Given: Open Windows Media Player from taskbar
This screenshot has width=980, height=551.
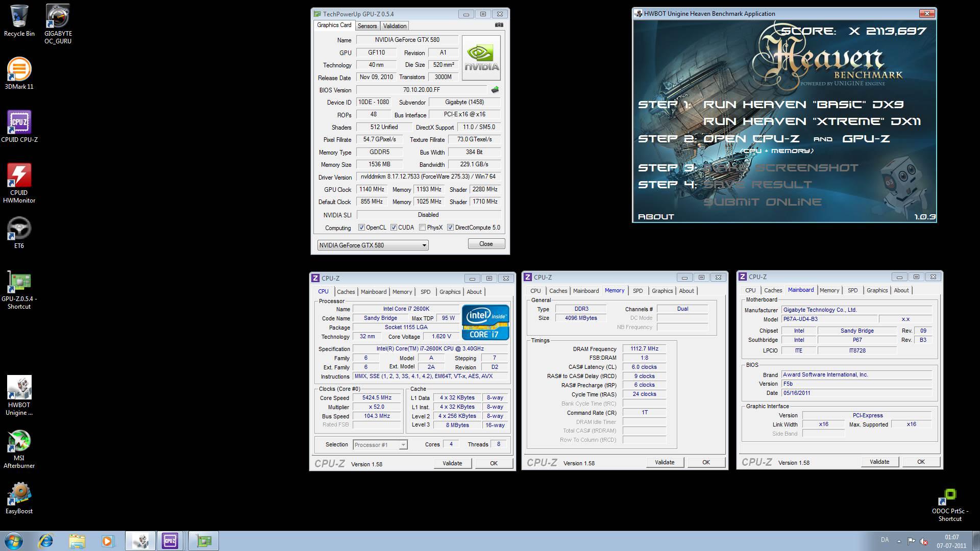Looking at the screenshot, I should point(108,541).
